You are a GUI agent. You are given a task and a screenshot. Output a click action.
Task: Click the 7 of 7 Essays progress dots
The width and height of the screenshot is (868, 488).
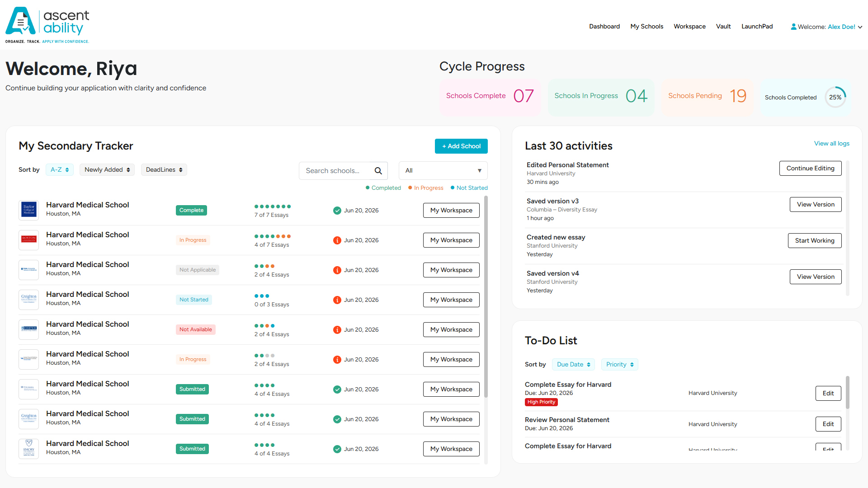click(273, 206)
